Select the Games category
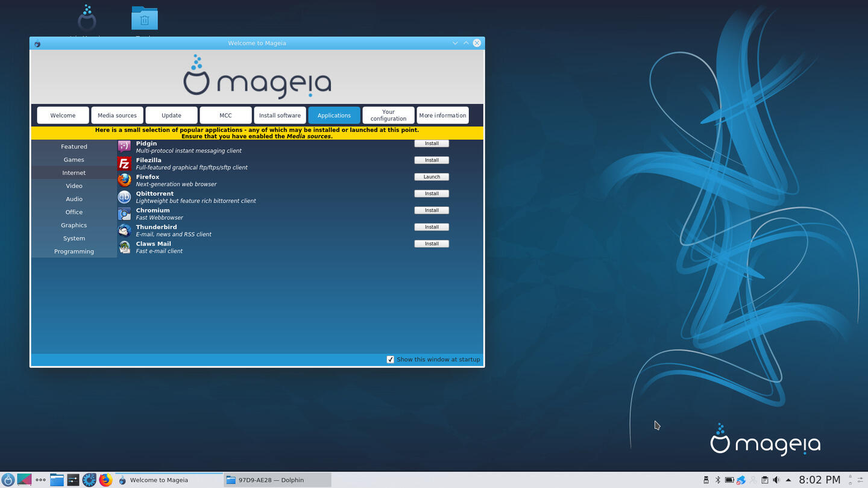The image size is (868, 488). pos(74,160)
